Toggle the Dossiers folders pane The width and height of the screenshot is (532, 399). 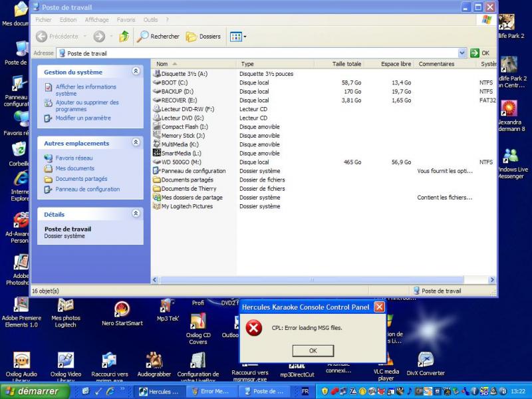[x=203, y=37]
